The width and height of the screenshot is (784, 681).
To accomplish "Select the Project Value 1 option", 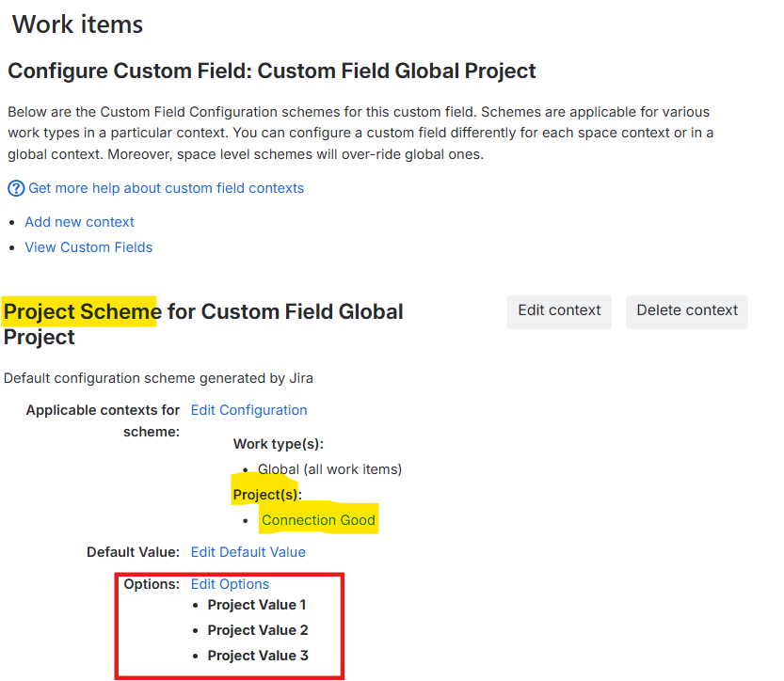I will tap(257, 605).
